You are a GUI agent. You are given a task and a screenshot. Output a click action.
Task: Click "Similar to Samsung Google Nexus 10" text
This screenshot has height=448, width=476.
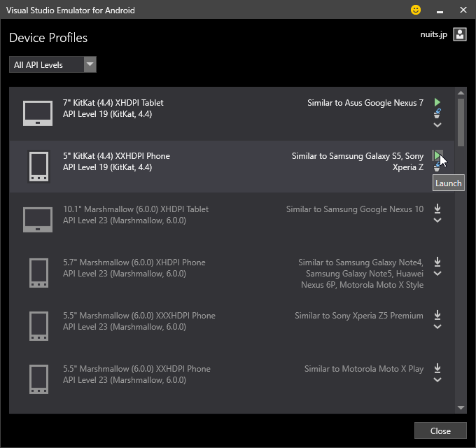355,209
